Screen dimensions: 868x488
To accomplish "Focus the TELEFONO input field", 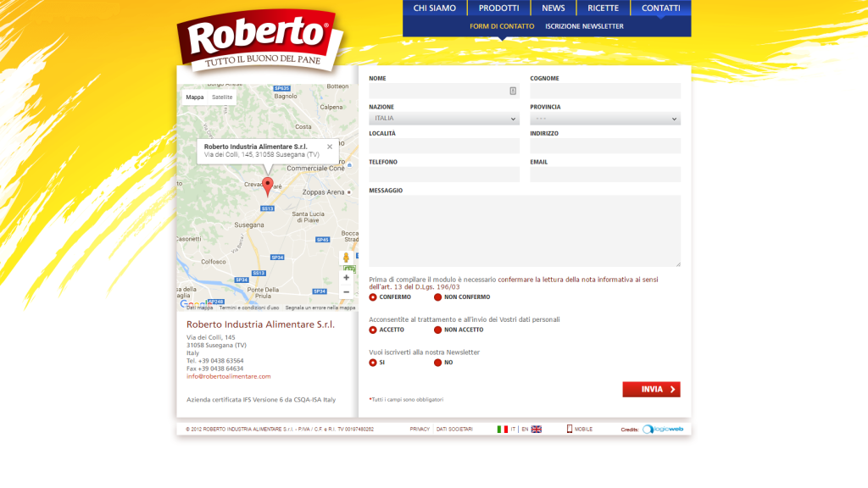I will click(x=444, y=175).
